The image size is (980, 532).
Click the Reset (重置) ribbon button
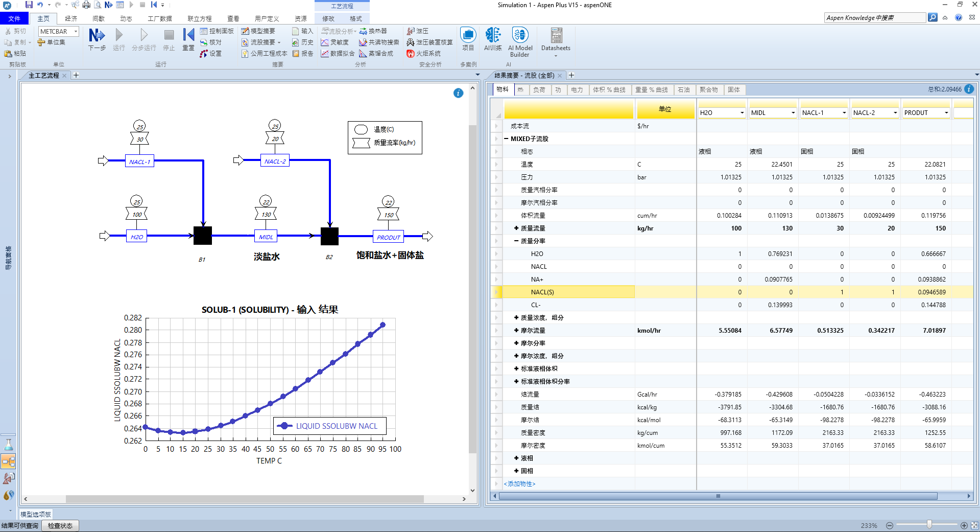188,39
